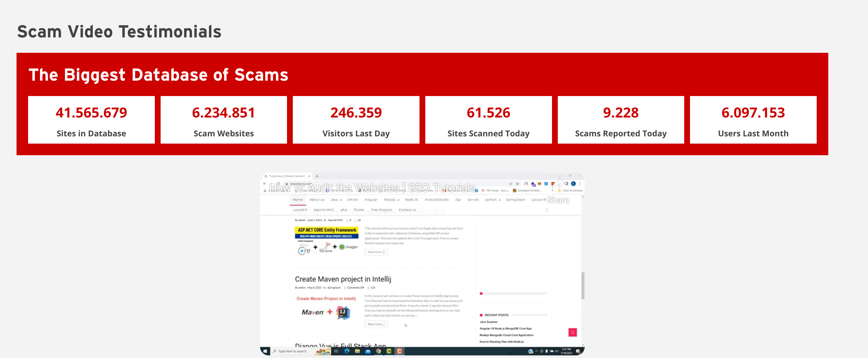Select the 'Scams Reported Today' label
Screen dimensions: 868x358
click(621, 133)
